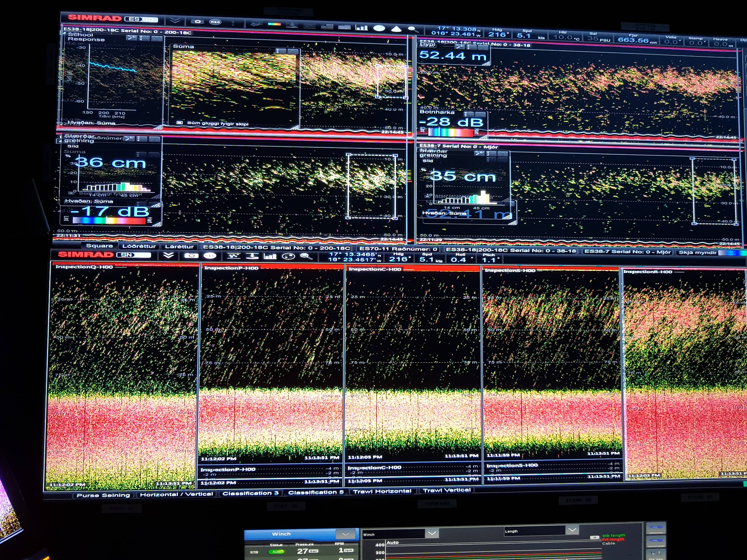Click the -17 dB colour scale bar
747x560 pixels.
tap(109, 221)
